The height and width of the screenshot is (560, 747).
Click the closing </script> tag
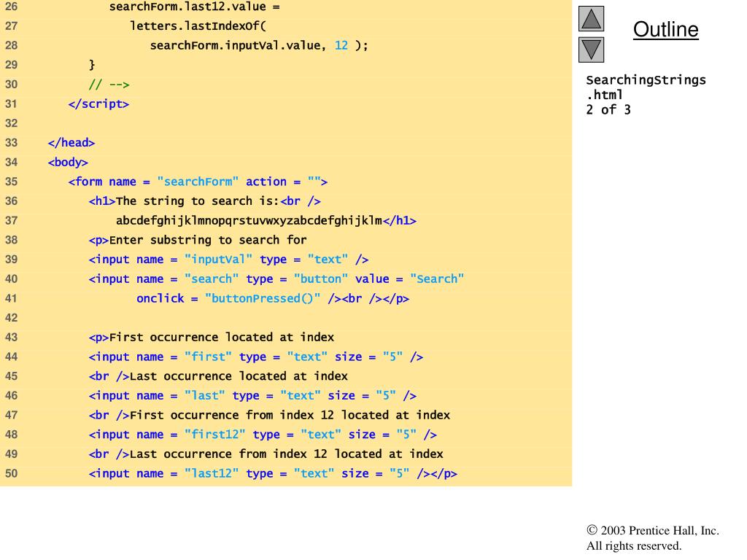(x=98, y=104)
